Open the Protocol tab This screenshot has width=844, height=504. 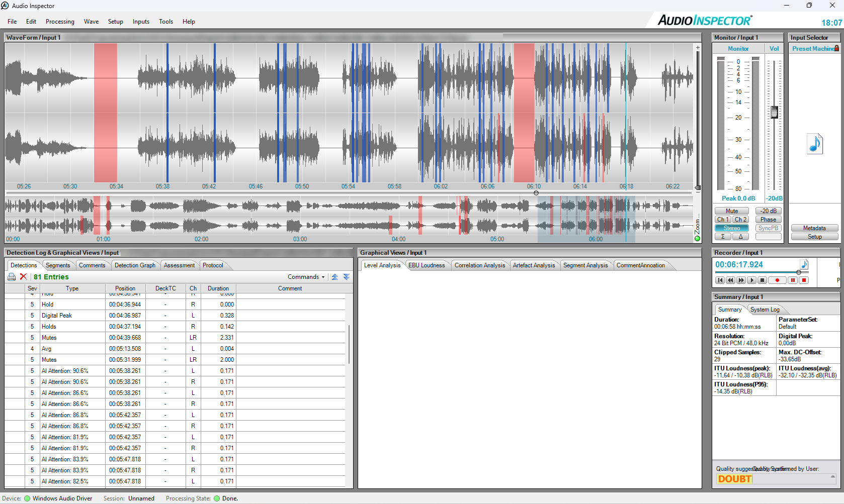[x=213, y=265]
